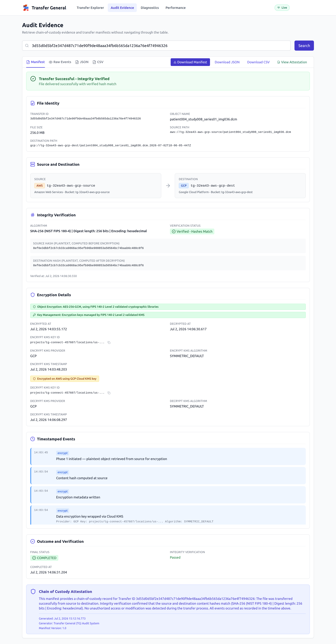Click the destination hash value
The width and height of the screenshot is (336, 644).
click(88, 266)
